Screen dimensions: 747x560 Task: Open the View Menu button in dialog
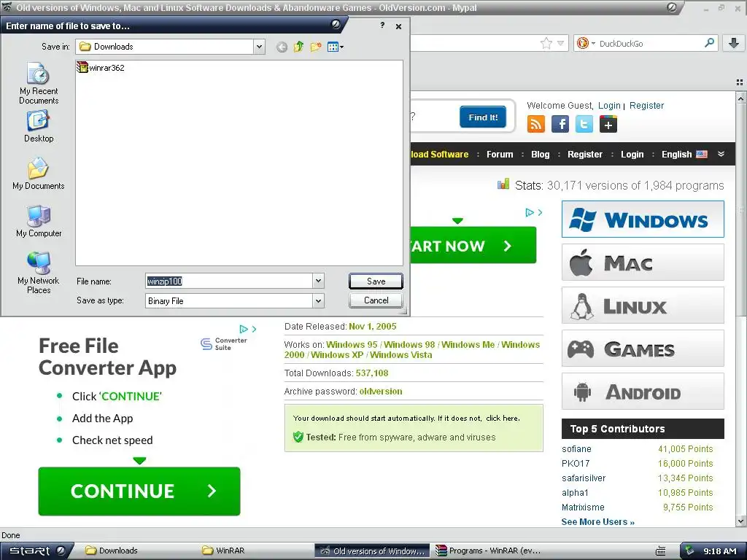pyautogui.click(x=336, y=47)
